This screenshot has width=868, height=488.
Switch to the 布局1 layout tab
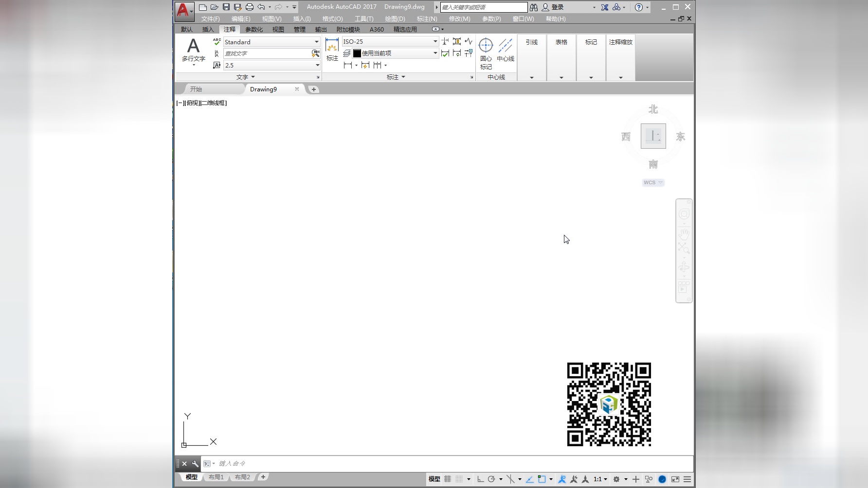pyautogui.click(x=216, y=477)
